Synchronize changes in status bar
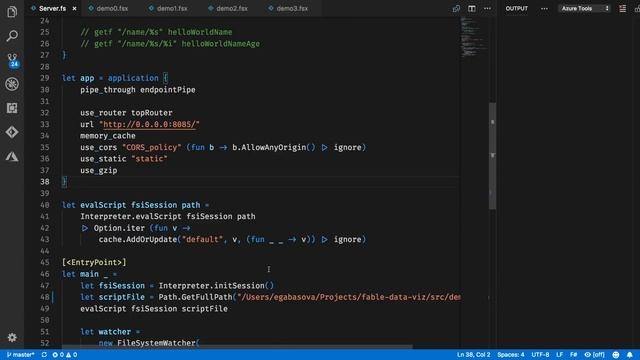Viewport: 640px width, 360px height. pos(44,355)
